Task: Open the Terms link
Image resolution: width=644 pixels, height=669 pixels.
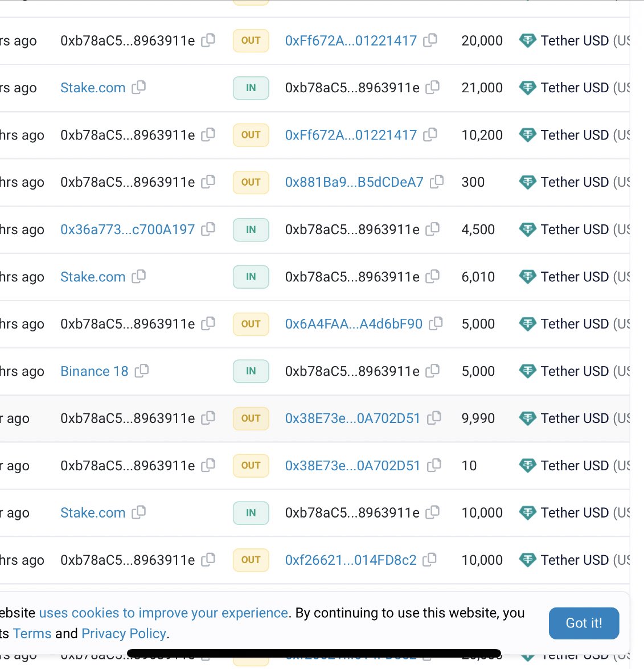Action: point(32,634)
